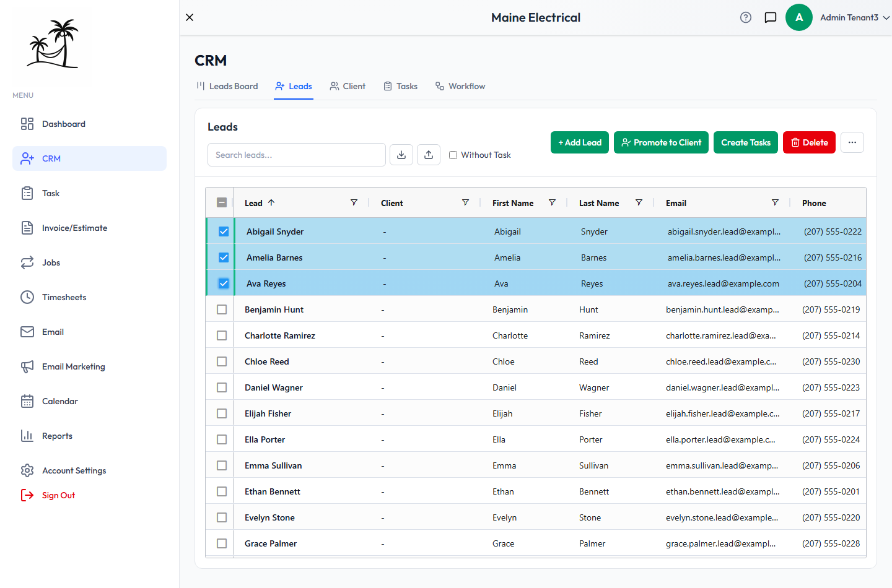Uncheck the Abigail Snyder row checkbox
892x588 pixels.
pyautogui.click(x=224, y=231)
